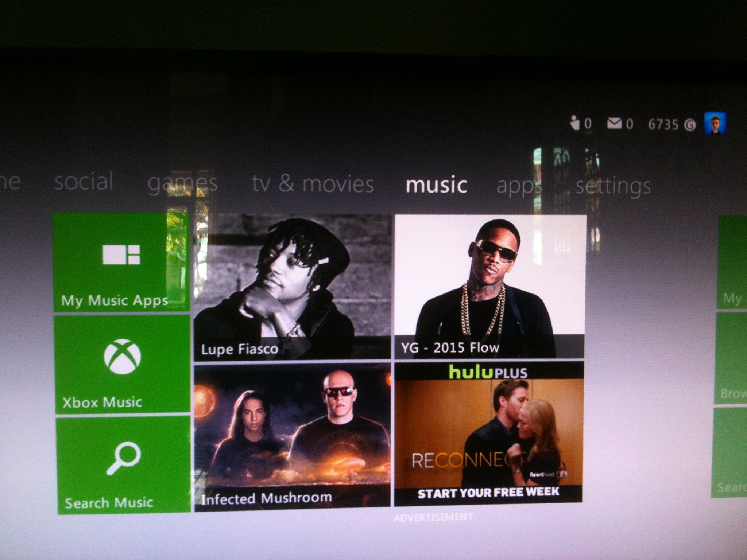The width and height of the screenshot is (747, 560).
Task: Select the partially visible Browse tile at right
Action: point(731,359)
